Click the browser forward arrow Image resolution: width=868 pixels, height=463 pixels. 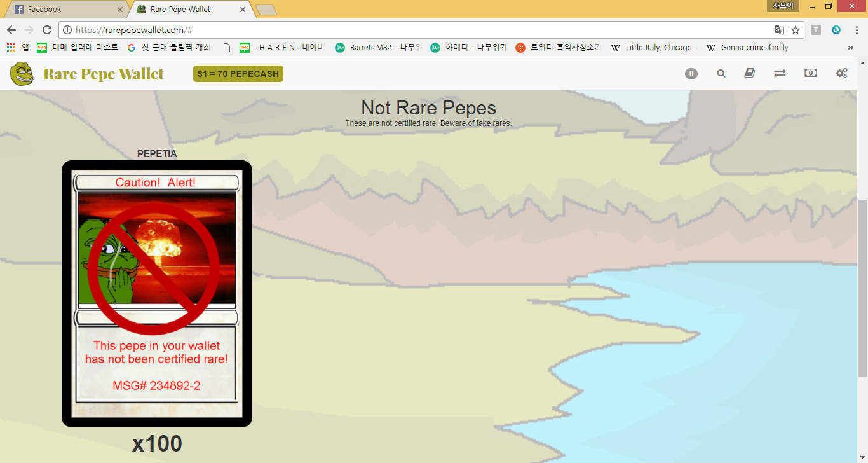pyautogui.click(x=29, y=30)
